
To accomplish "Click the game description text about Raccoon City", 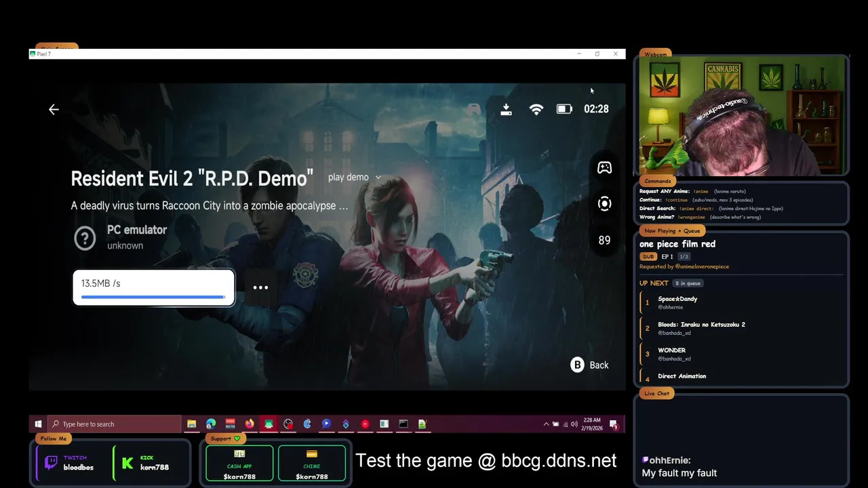I will pyautogui.click(x=210, y=205).
